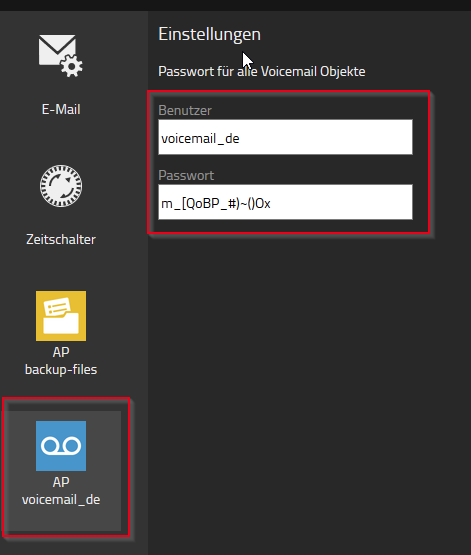This screenshot has width=471, height=555.
Task: Open the E-Mail settings icon
Action: point(61,55)
